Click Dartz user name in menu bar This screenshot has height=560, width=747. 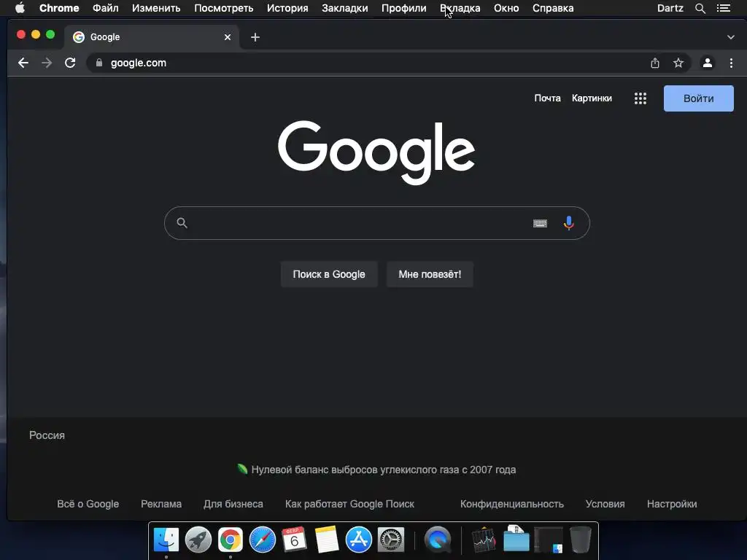(670, 8)
